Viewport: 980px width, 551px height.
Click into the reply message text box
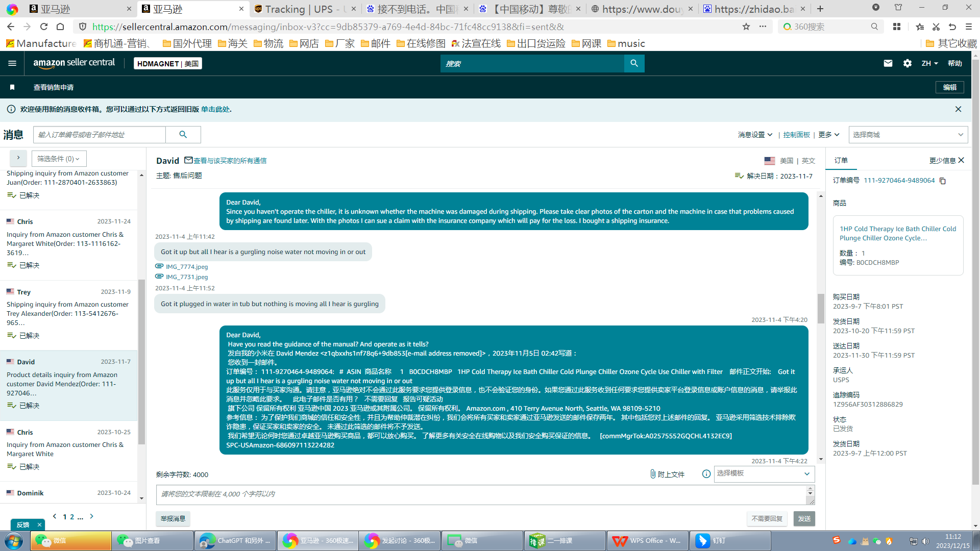(481, 494)
